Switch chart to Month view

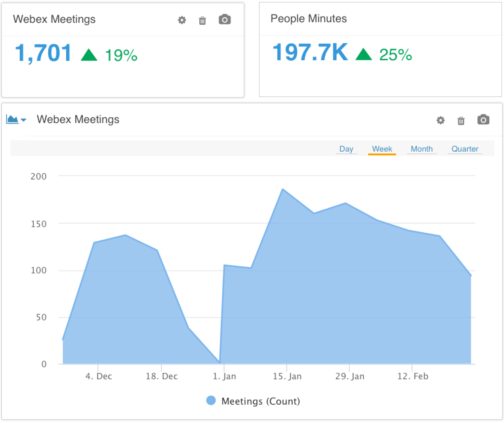click(x=421, y=149)
